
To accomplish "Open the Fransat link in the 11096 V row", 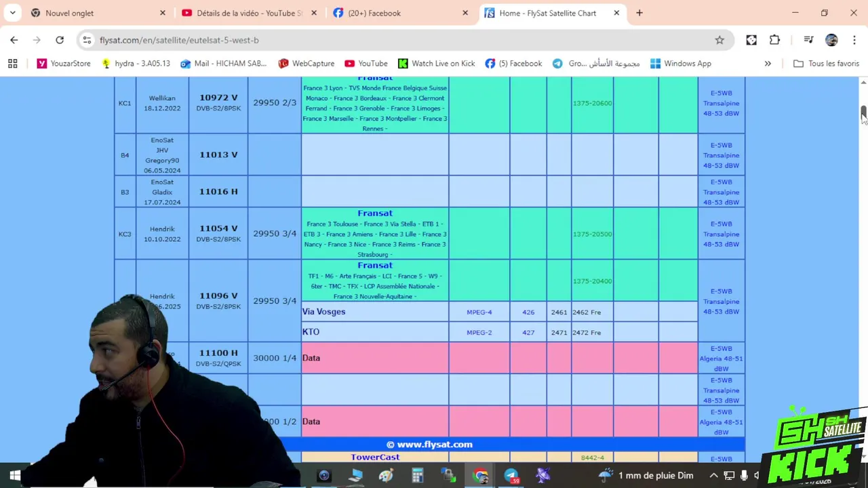I will 375,266.
